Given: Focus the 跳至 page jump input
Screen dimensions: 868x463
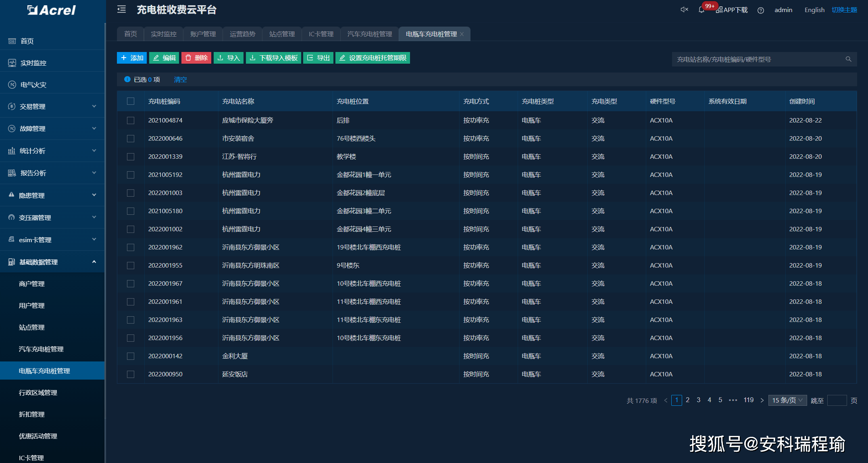Looking at the screenshot, I should point(837,400).
